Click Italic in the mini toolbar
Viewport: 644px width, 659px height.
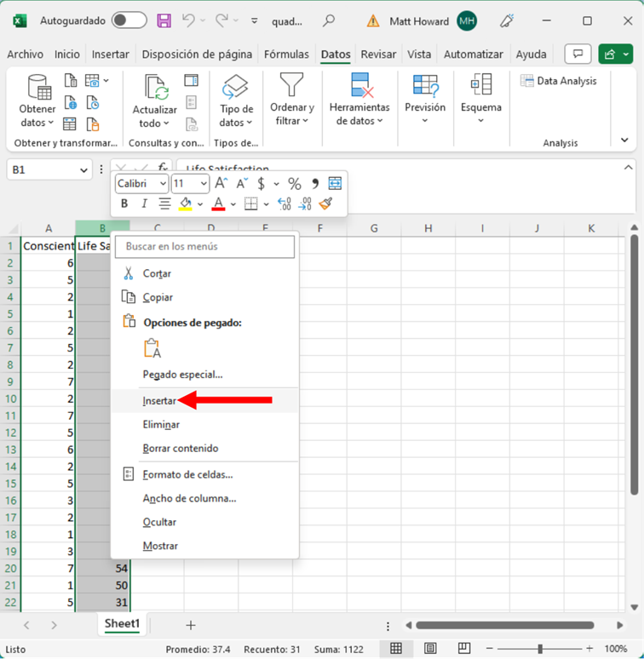(144, 204)
